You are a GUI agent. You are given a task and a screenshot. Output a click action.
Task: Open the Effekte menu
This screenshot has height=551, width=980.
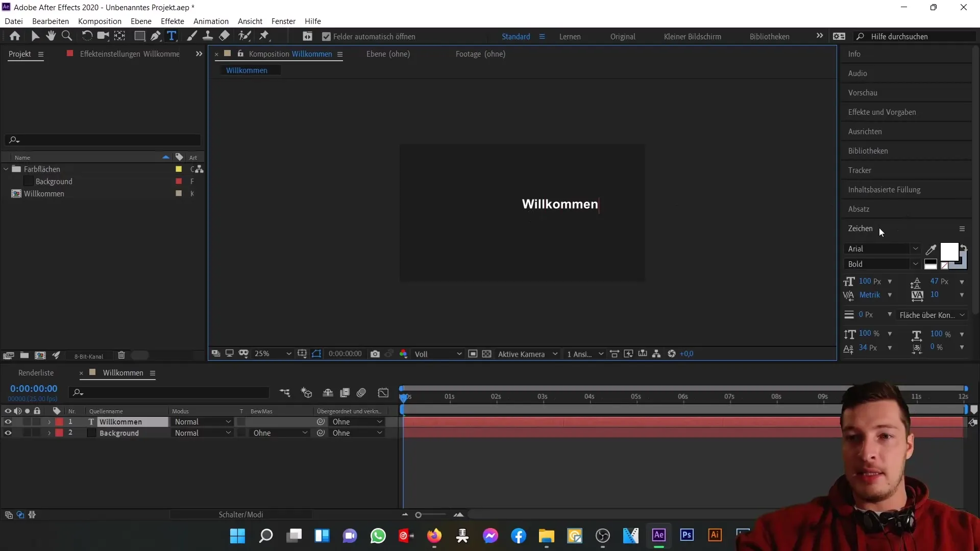coord(173,21)
